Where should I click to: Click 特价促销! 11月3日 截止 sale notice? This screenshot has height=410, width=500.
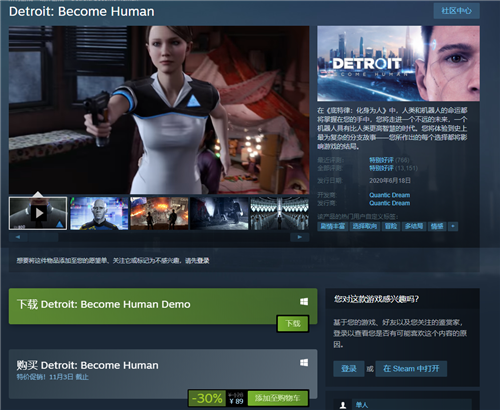coord(52,377)
